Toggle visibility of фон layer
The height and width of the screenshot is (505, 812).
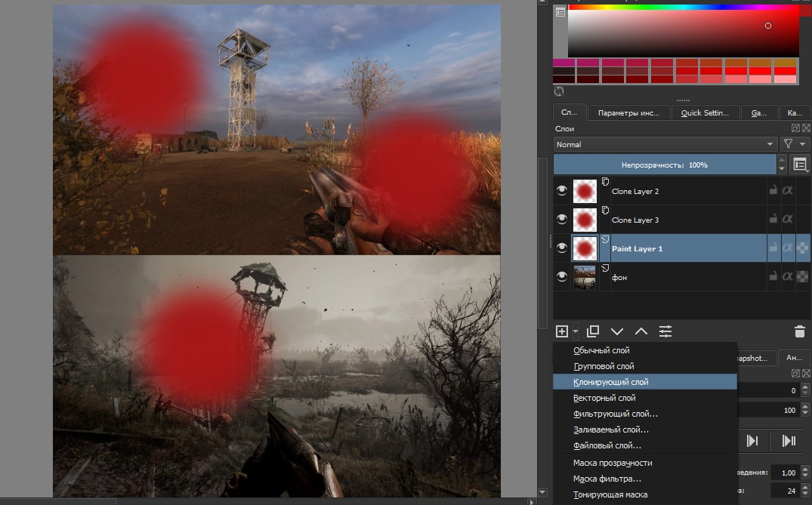[561, 277]
